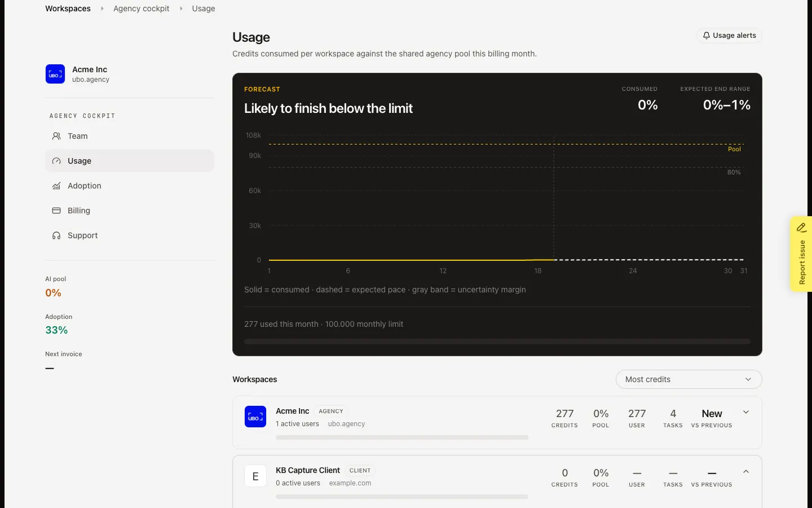Click the KB Capture Client usage bar
The image size is (812, 508).
[402, 497]
